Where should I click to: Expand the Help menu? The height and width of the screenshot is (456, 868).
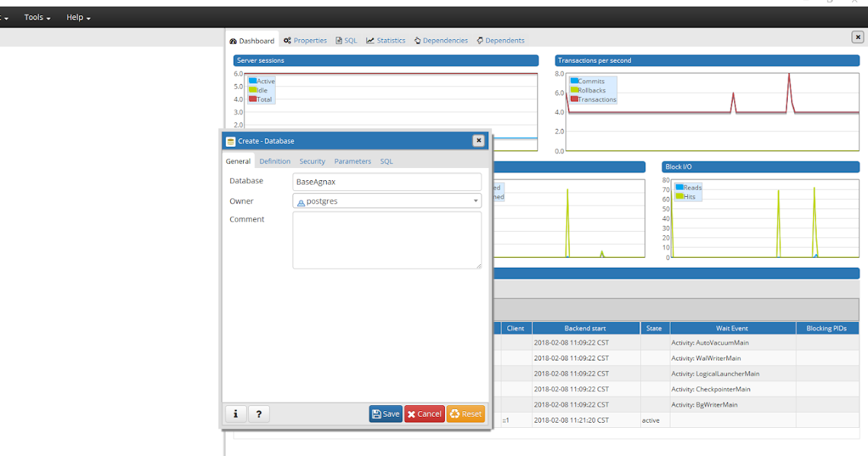point(75,17)
